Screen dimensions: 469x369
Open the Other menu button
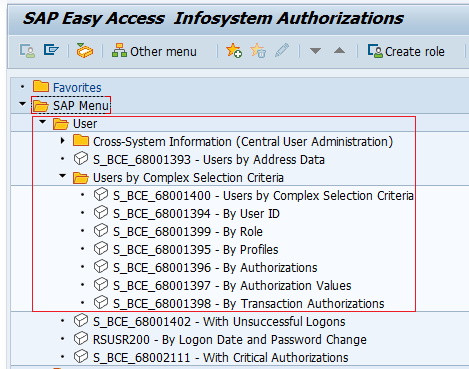pyautogui.click(x=154, y=52)
